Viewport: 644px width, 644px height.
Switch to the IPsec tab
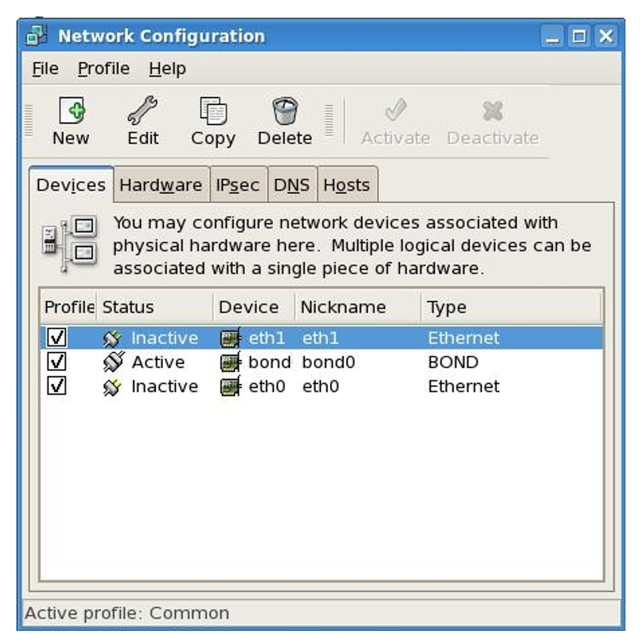[238, 186]
